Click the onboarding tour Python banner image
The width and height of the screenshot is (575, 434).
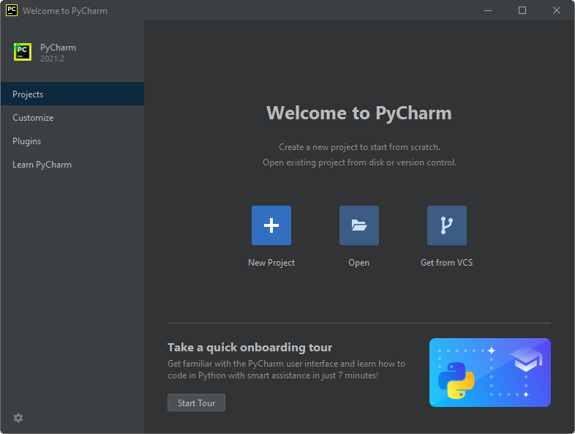click(x=490, y=372)
